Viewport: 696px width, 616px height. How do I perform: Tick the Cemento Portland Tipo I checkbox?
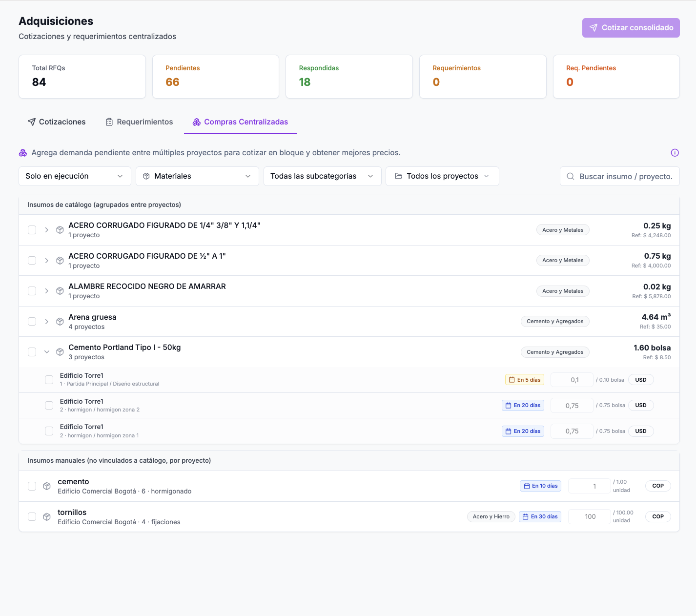coord(32,352)
